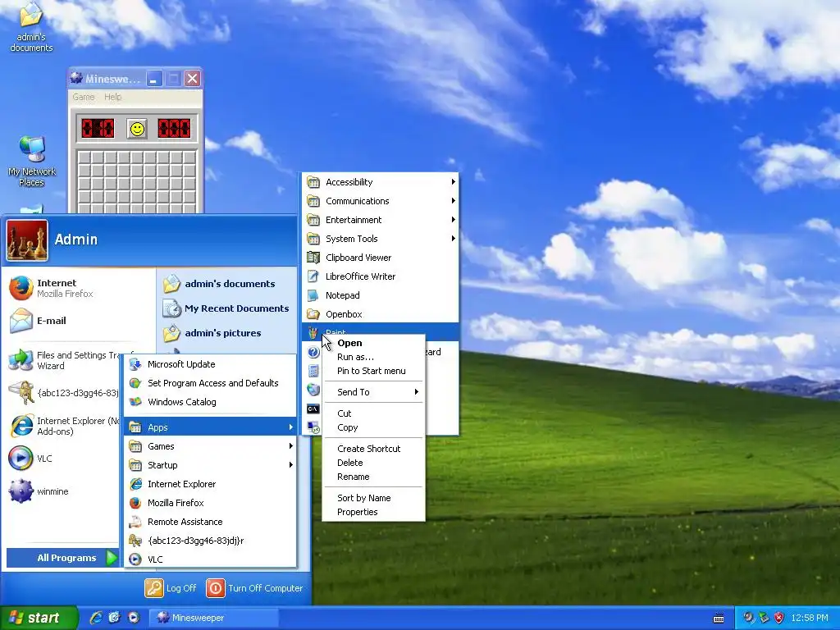Choose Delete in the context menu

click(x=373, y=463)
